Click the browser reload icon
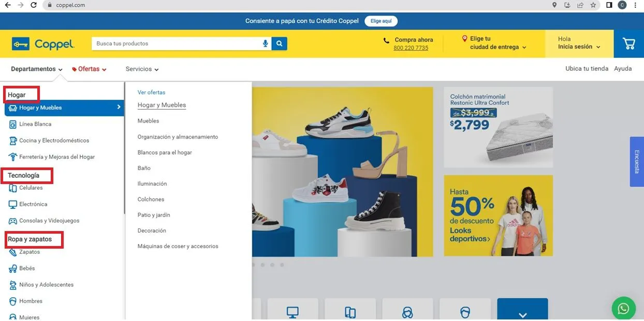Image resolution: width=644 pixels, height=321 pixels. click(x=34, y=5)
